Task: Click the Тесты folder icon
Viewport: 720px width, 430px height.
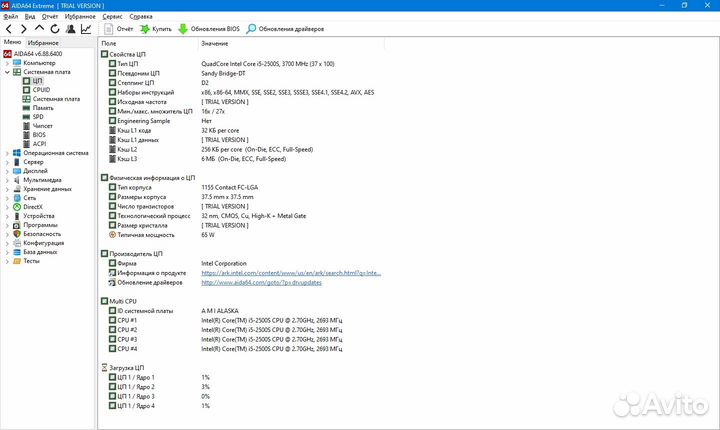Action: point(17,261)
